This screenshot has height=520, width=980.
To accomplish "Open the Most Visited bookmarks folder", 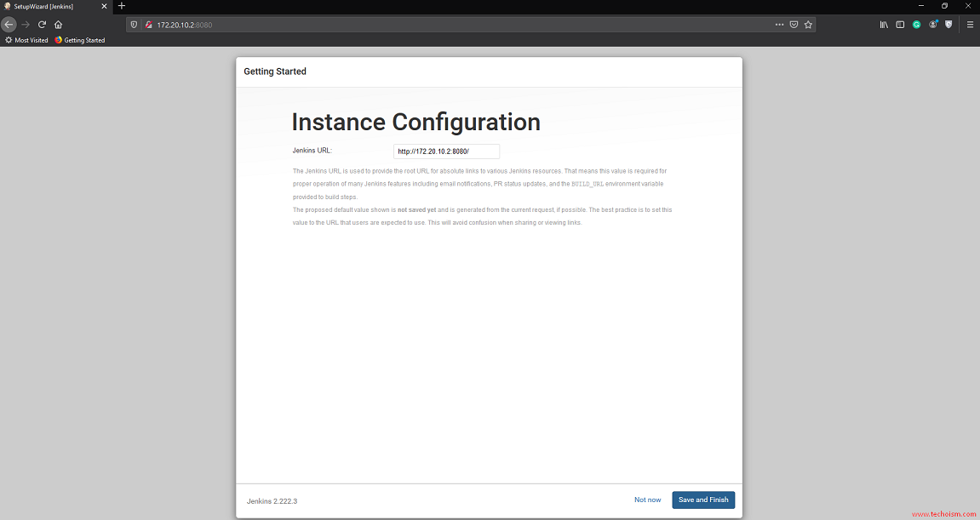I will coord(26,40).
